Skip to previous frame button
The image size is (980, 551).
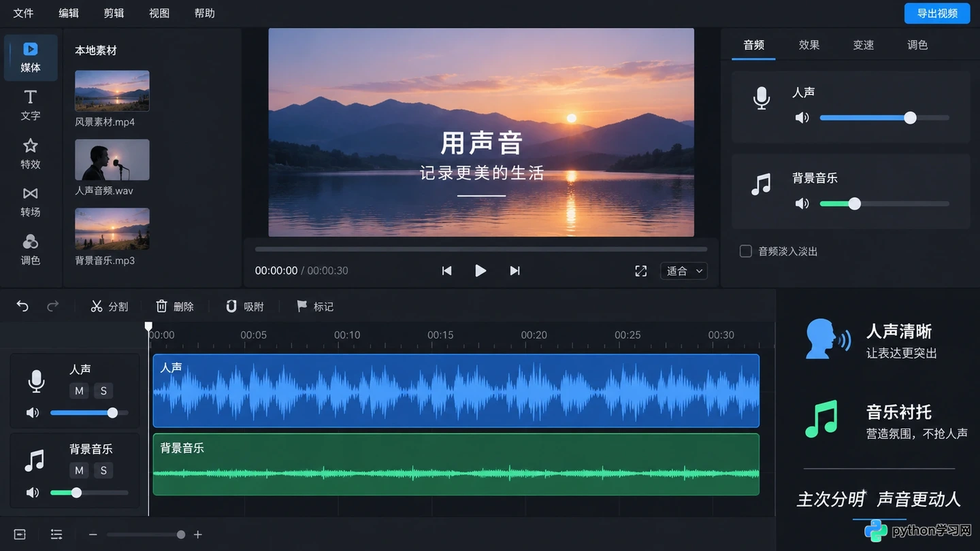coord(446,271)
